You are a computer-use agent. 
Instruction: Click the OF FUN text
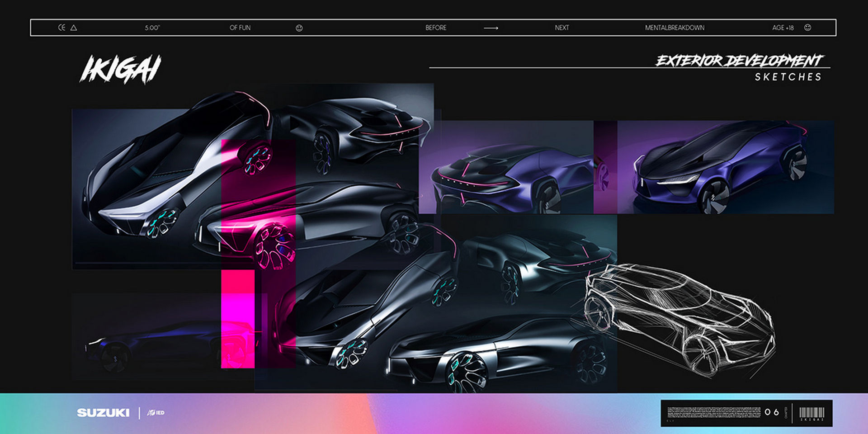[240, 28]
